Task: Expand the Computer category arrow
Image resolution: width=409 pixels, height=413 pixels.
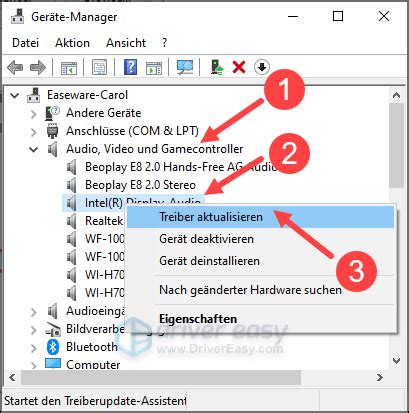Action: coord(33,365)
